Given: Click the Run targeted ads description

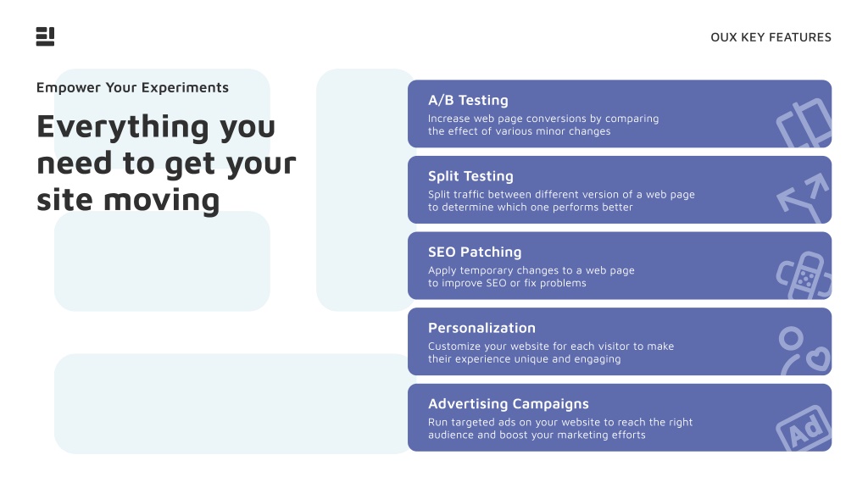Looking at the screenshot, I should 560,428.
